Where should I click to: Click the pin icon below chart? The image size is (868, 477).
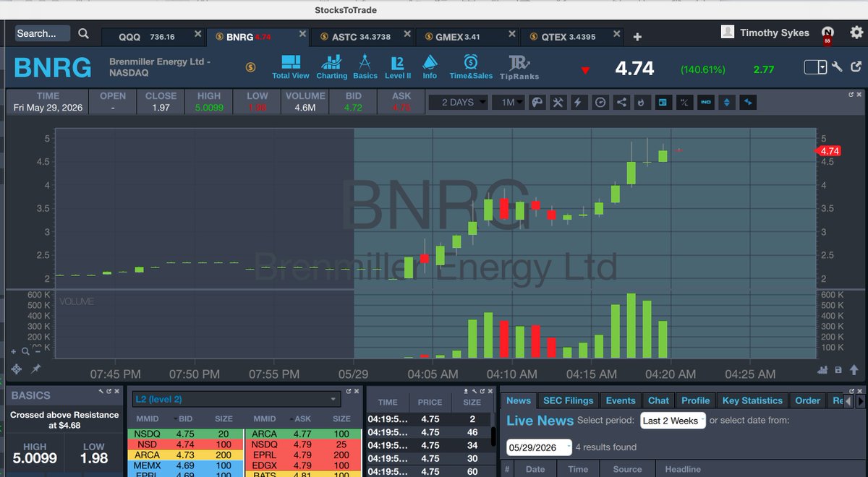coord(35,369)
